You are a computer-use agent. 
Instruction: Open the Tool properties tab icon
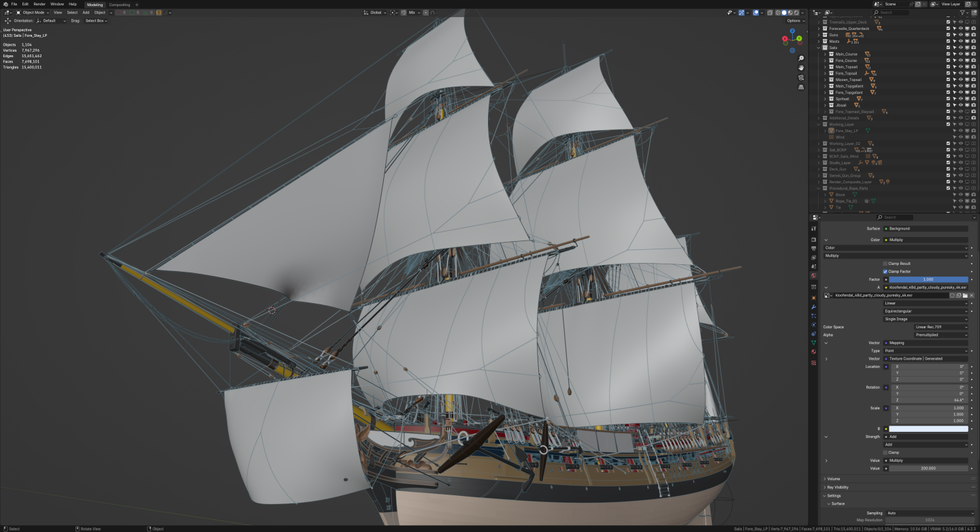coord(813,229)
